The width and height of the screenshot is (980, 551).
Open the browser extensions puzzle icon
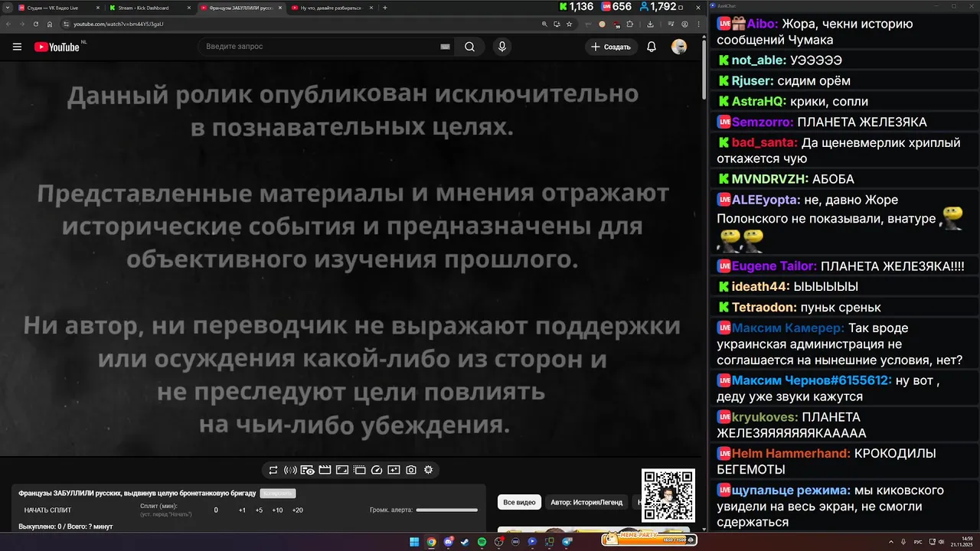[x=630, y=24]
